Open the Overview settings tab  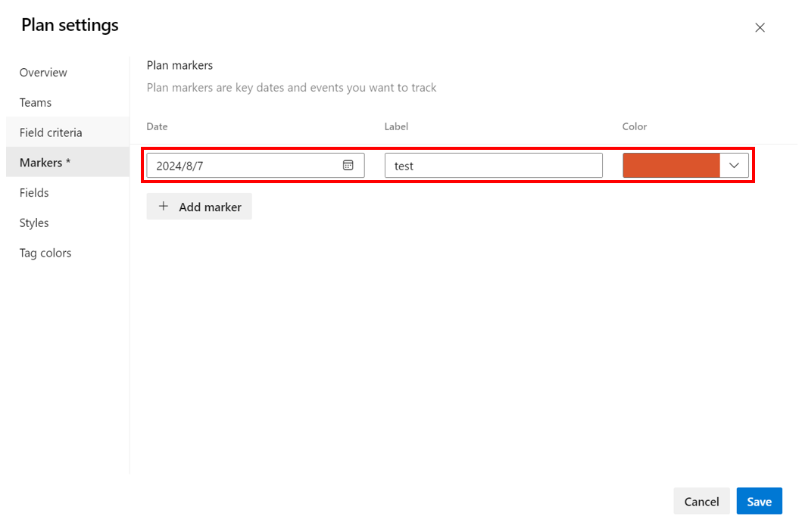[67, 73]
